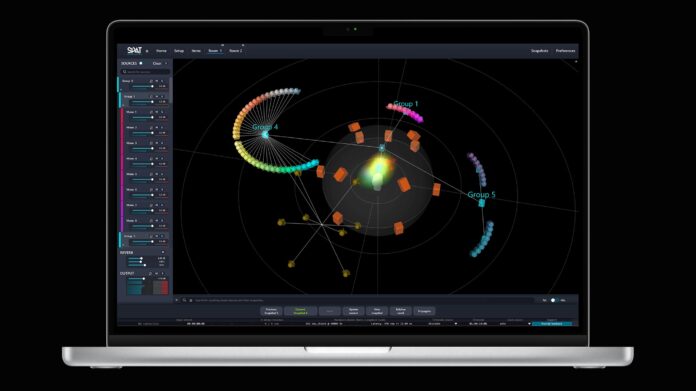Viewport: 696px width, 391px height.
Task: Click the mute icon in OUTPUT section
Action: [x=157, y=273]
